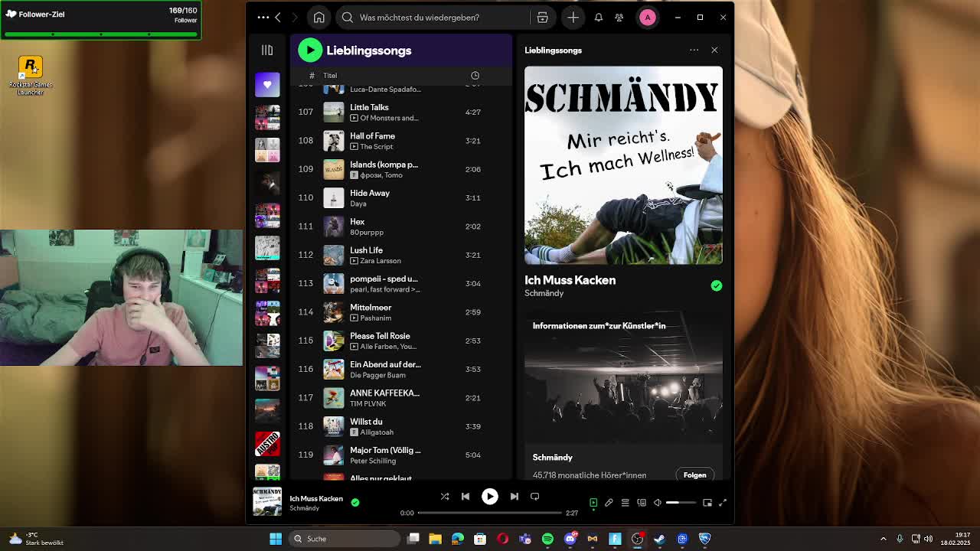Open the notifications bell

599,17
